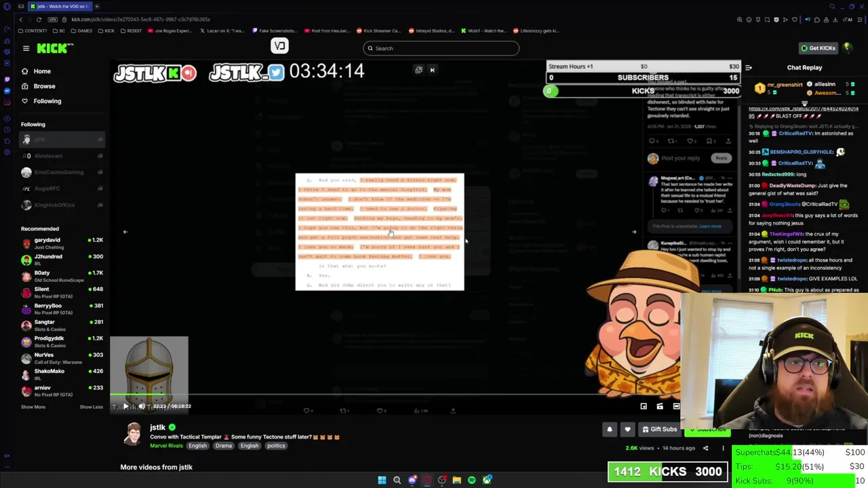Open Home in Kick sidebar
868x488 pixels.
42,71
